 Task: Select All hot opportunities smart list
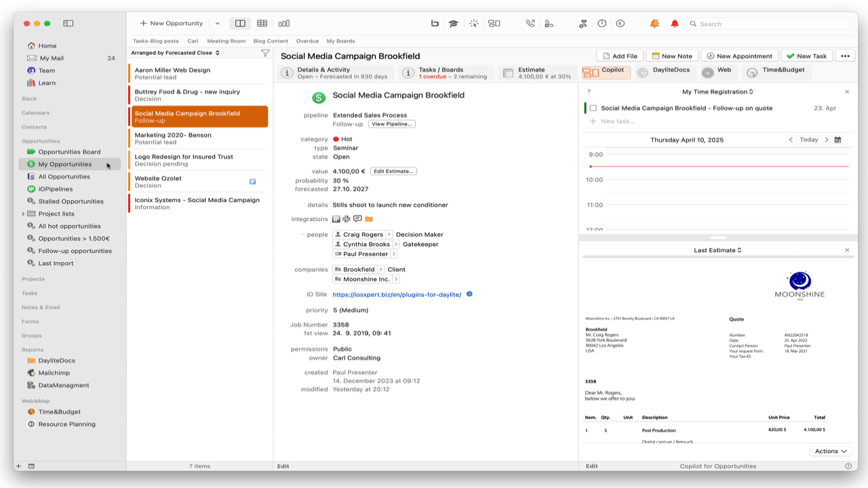coord(69,226)
